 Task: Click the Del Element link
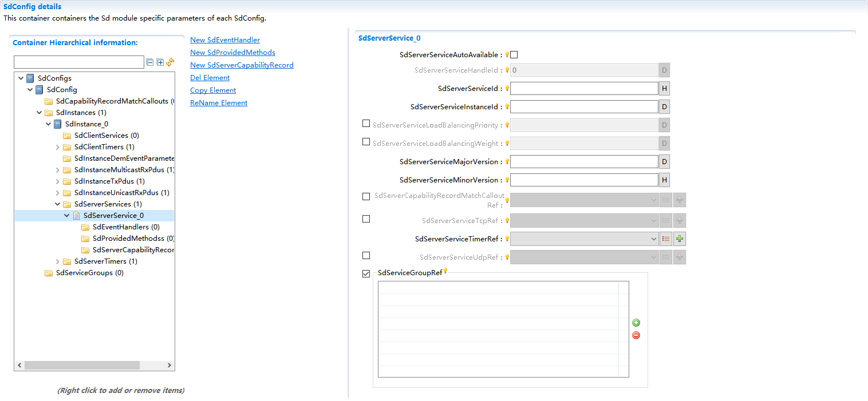(x=210, y=78)
